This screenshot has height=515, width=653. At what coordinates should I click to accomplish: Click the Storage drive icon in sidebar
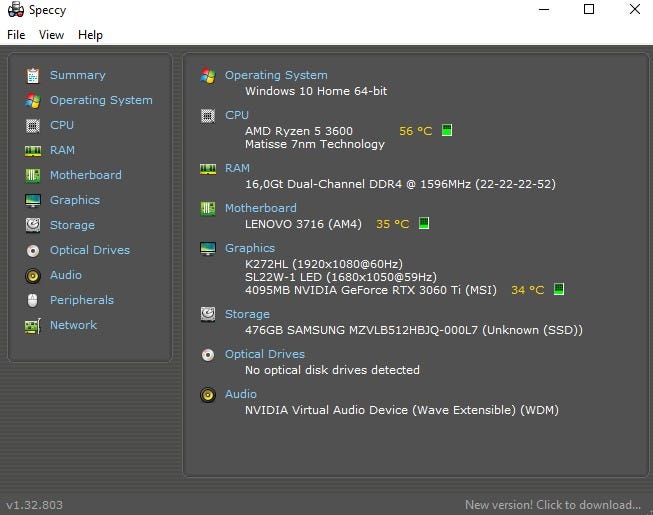point(33,225)
